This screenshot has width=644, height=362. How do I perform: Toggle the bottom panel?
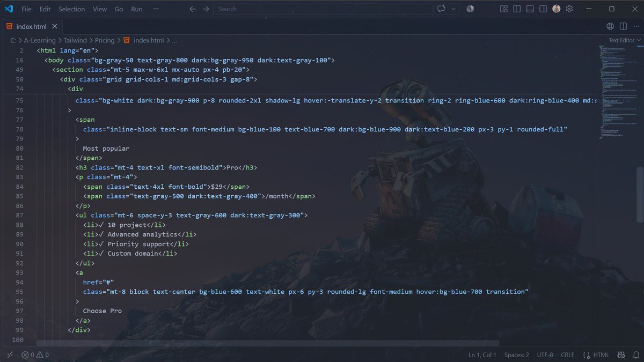[x=530, y=9]
